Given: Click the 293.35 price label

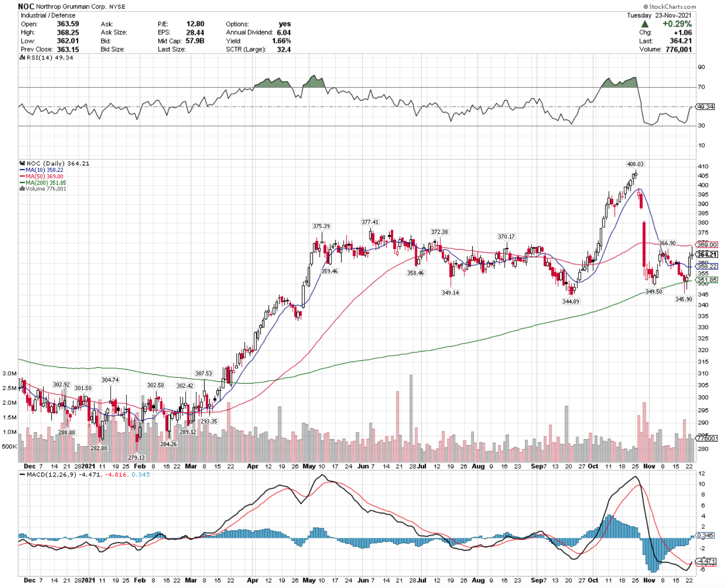Looking at the screenshot, I should (209, 421).
